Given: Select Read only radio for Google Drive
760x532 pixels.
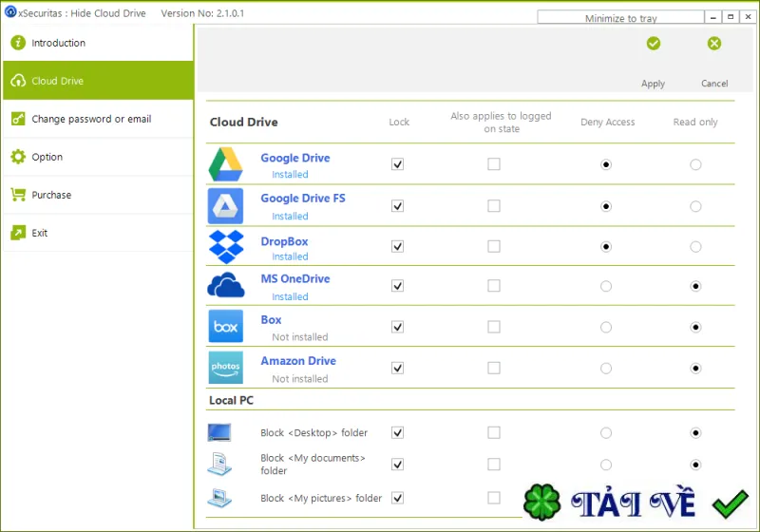Looking at the screenshot, I should 695,164.
